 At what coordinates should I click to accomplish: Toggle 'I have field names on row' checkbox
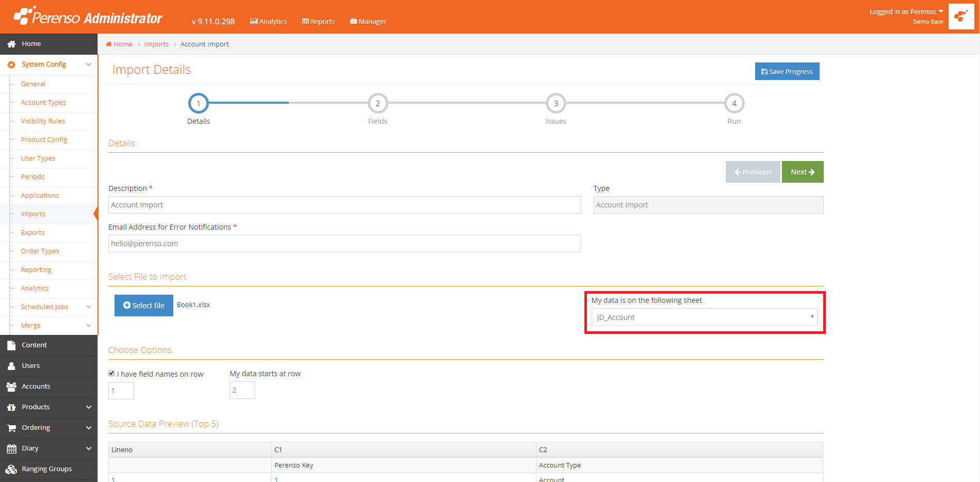click(x=111, y=373)
